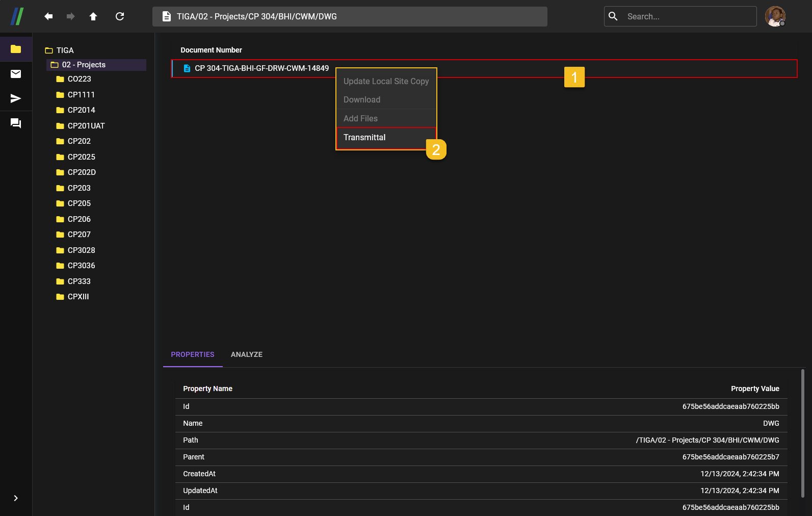Click the forward navigation arrow
The width and height of the screenshot is (812, 516).
71,16
